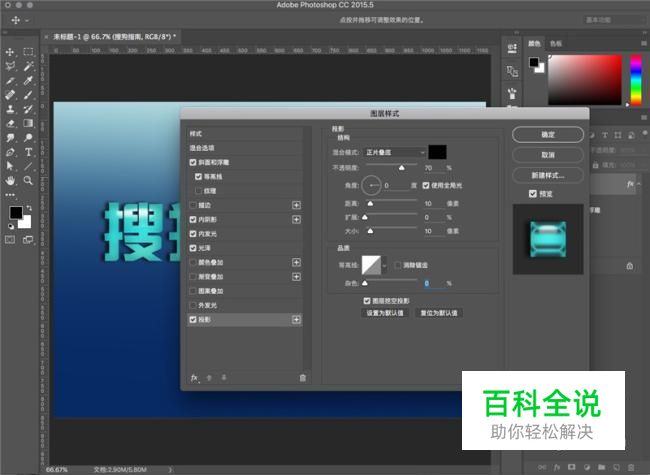Click the opacity (不透明度) slider handle
Viewport: 650px width, 475px height.
[x=402, y=167]
